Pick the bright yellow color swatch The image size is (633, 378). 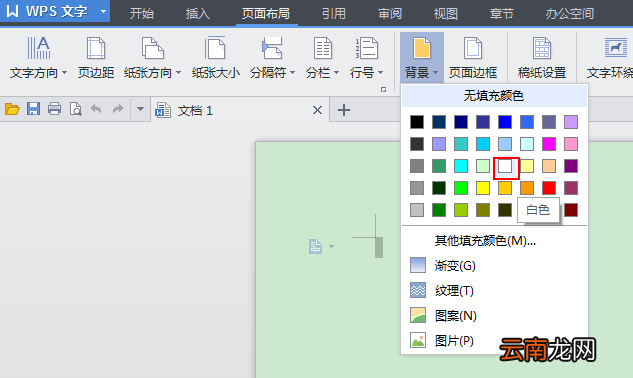point(483,188)
